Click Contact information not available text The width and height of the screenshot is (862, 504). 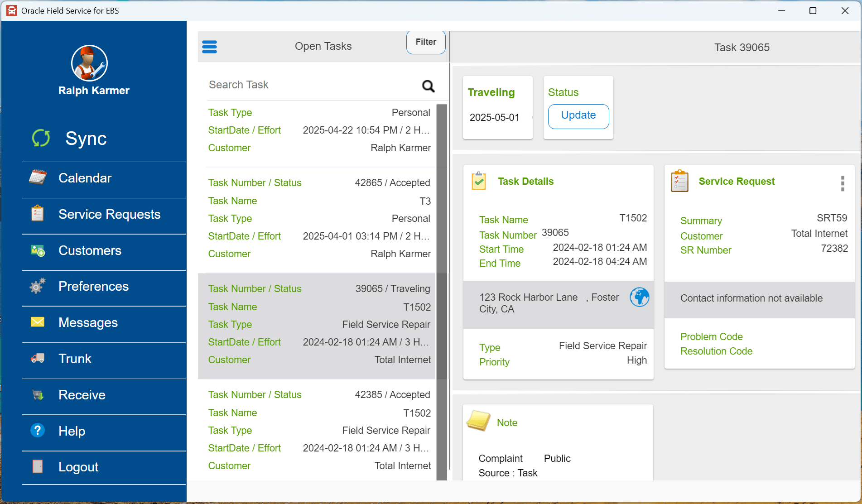751,298
